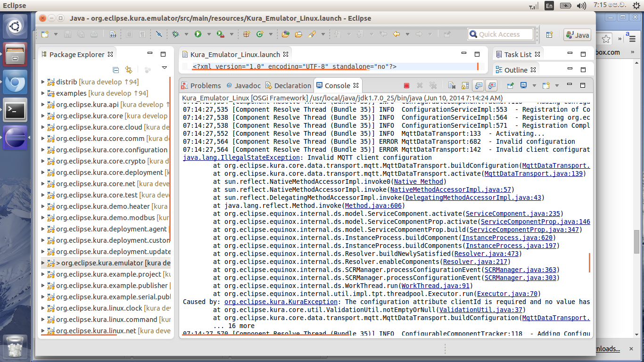Click the Open Console icon

pyautogui.click(x=546, y=86)
